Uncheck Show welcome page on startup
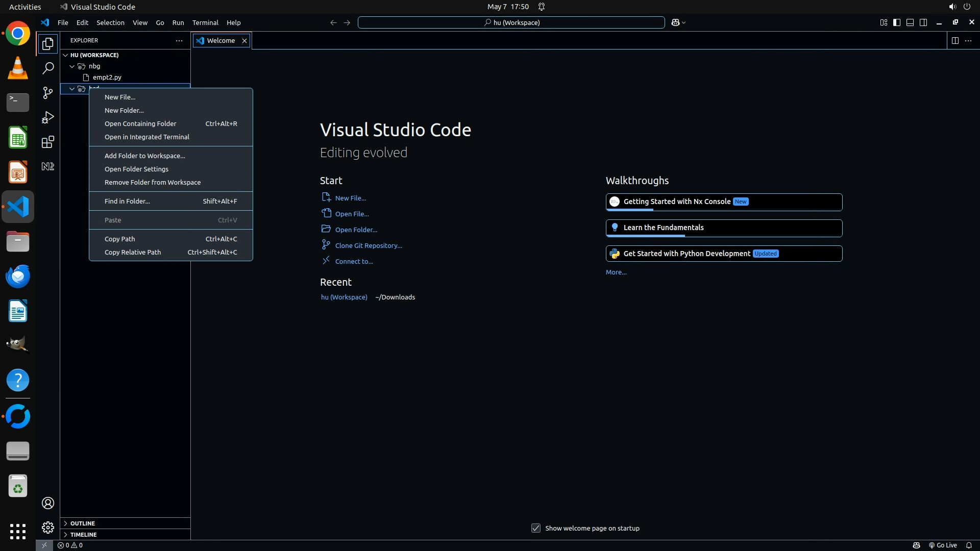980x551 pixels. tap(535, 528)
